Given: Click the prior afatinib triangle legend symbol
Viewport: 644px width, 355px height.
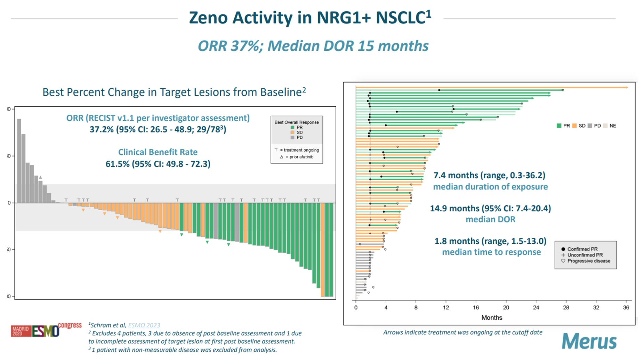Looking at the screenshot, I should (x=281, y=157).
